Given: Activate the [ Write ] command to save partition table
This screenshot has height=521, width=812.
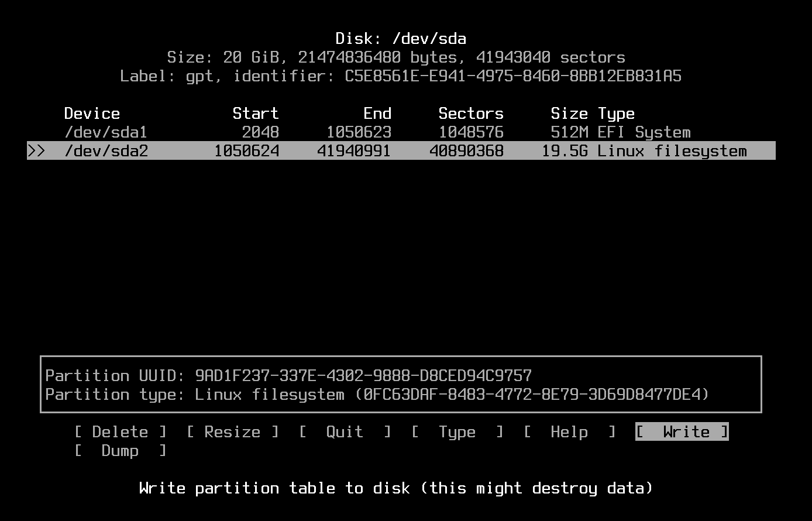Looking at the screenshot, I should pos(681,431).
